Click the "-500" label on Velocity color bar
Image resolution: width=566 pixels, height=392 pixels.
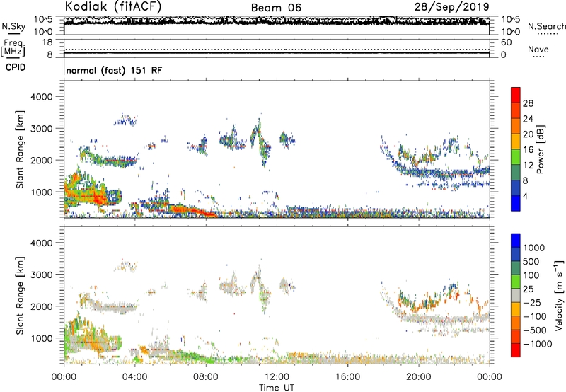tap(534, 330)
